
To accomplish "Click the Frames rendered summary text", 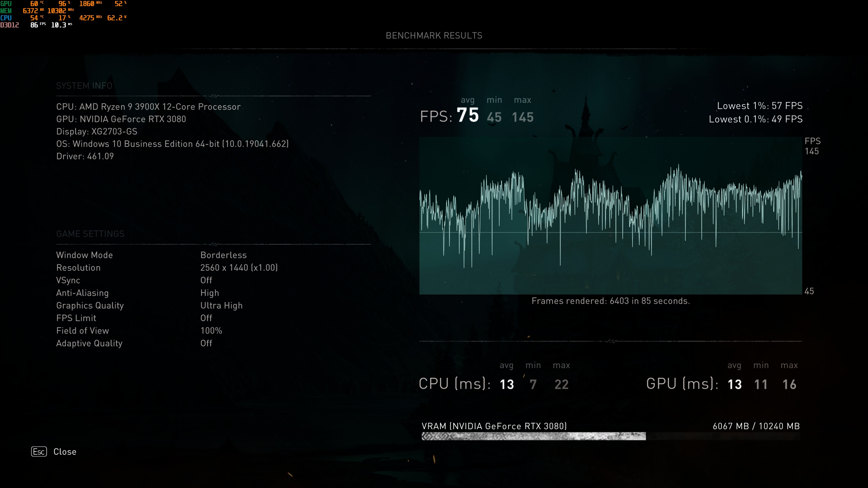I will (610, 301).
